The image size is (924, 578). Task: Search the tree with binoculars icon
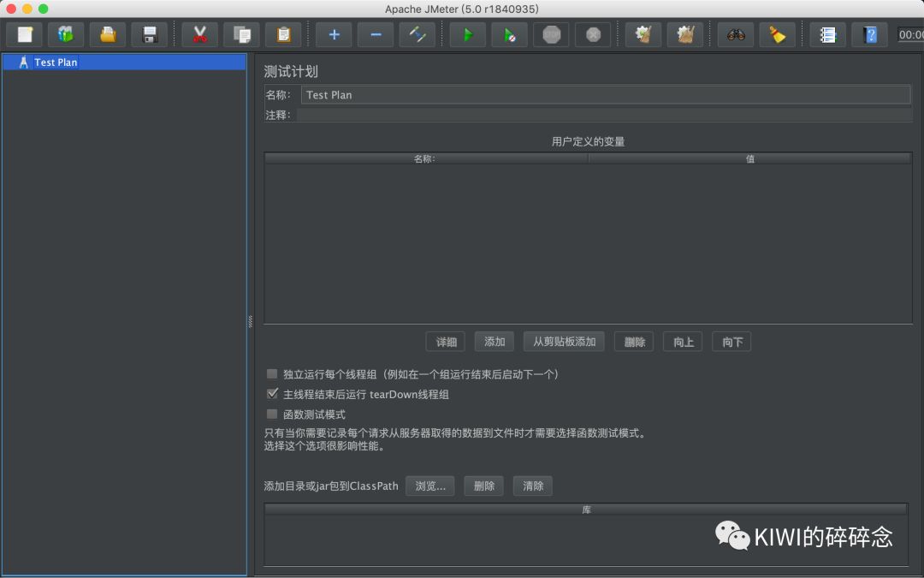point(736,35)
